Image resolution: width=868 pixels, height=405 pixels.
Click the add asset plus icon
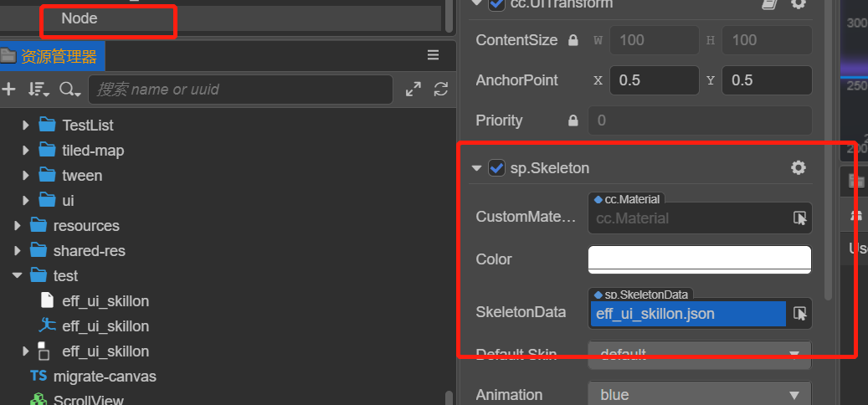pyautogui.click(x=9, y=90)
